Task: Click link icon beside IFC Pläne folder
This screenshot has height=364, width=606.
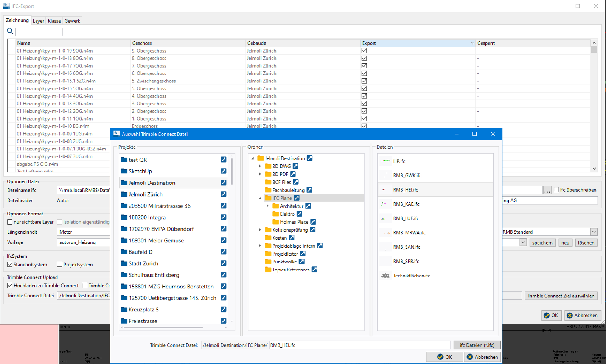Action: pos(297,198)
